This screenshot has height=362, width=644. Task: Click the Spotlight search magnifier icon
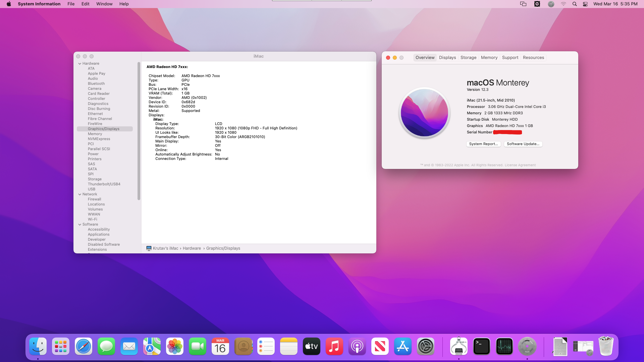575,4
